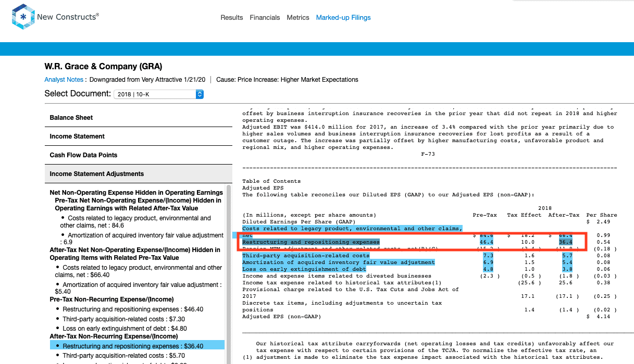Click highlighted 'Costs related to legacy product' filing line

[352, 229]
